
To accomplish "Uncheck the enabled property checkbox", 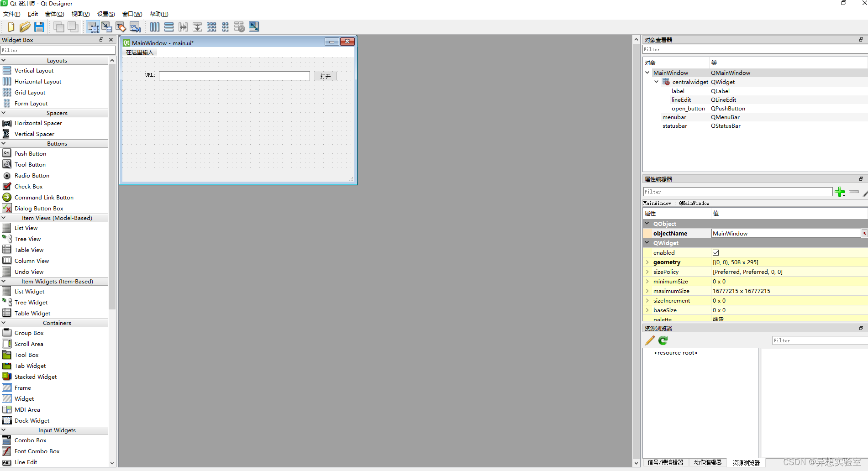I will tap(715, 252).
